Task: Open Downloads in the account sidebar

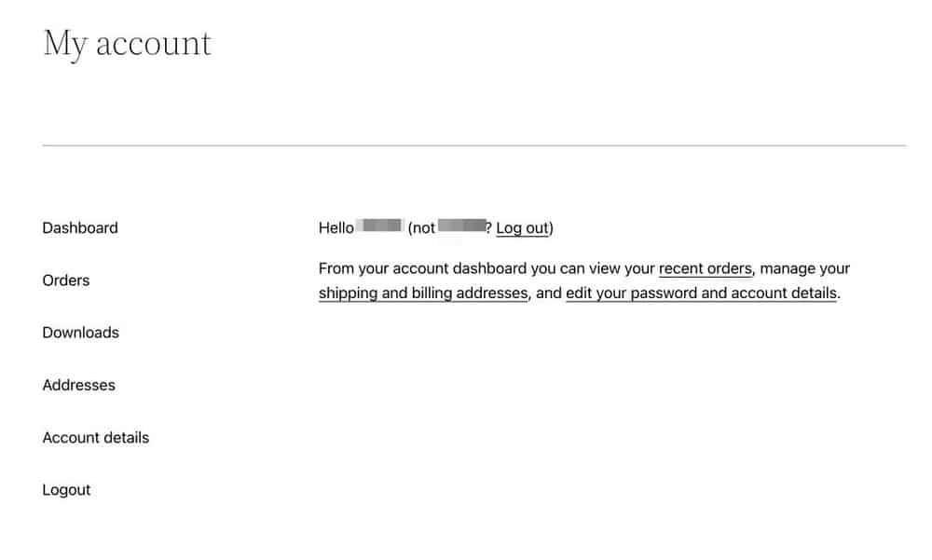Action: 81,333
